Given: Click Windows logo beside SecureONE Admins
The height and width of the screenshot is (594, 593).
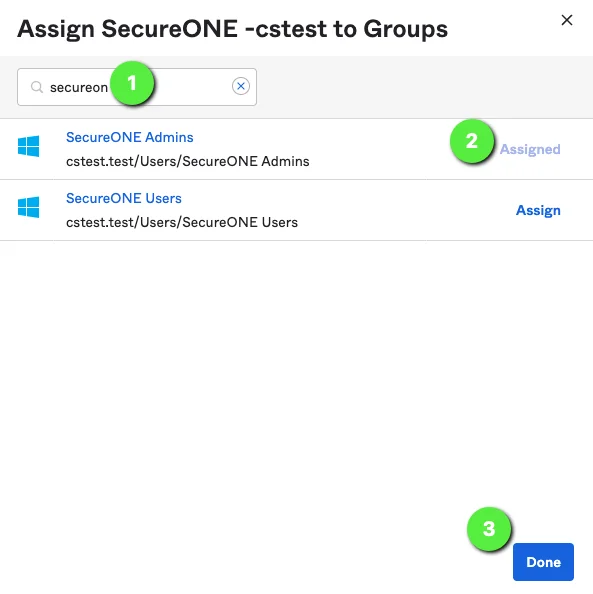Looking at the screenshot, I should pyautogui.click(x=28, y=146).
